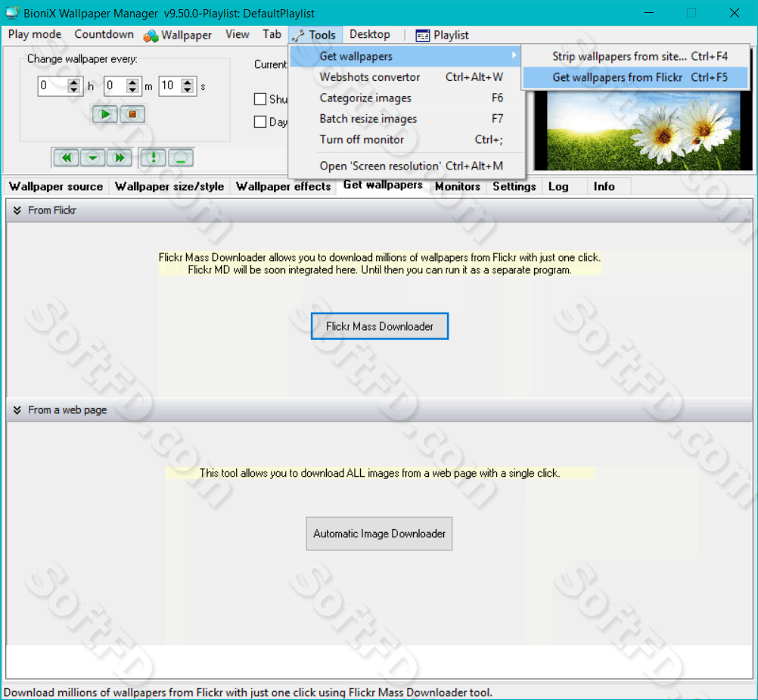
Task: Toggle the Shu... (Shuffle) checkbox
Action: pyautogui.click(x=260, y=99)
